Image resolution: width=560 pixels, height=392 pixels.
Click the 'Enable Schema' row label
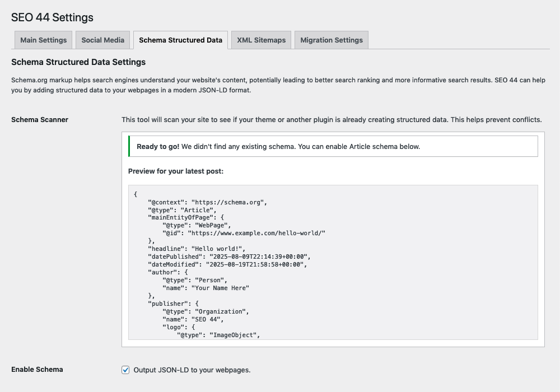click(x=37, y=370)
